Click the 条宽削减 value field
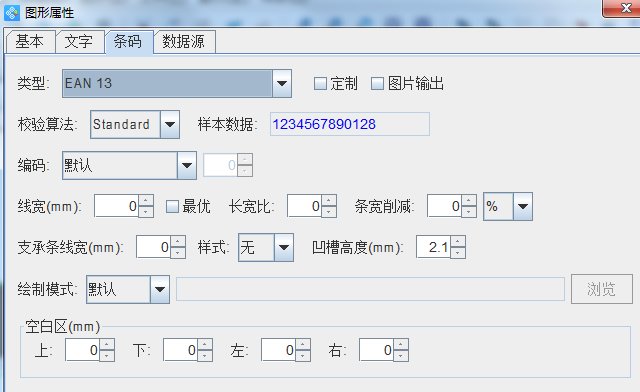Screen dimensions: 640x392 point(444,206)
